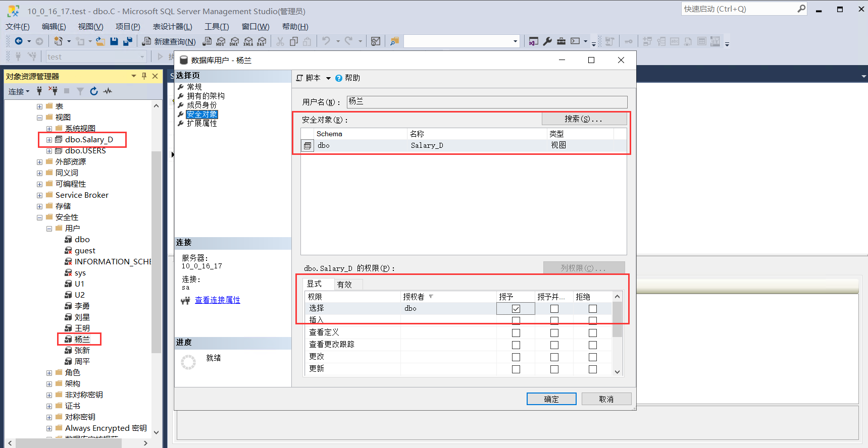The image size is (868, 448).
Task: Open a database engine query icon
Action: click(x=207, y=41)
